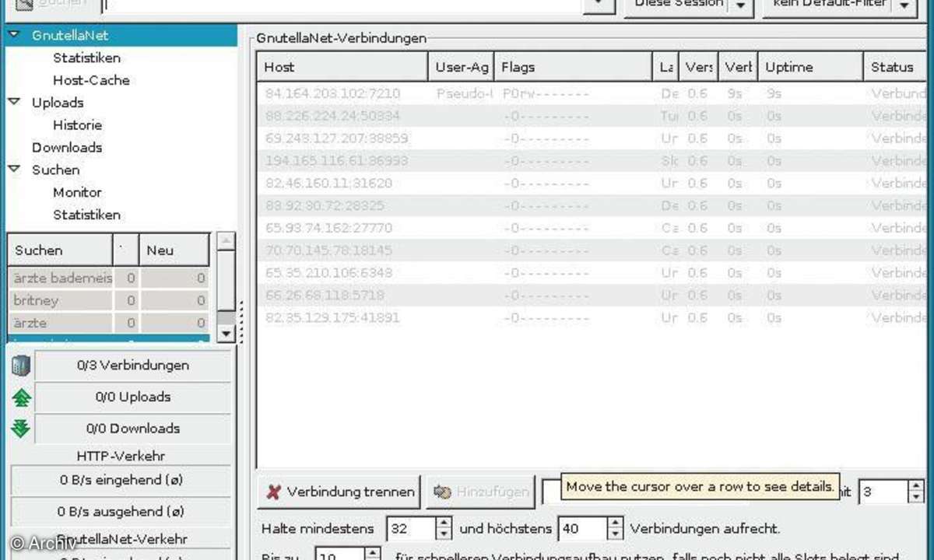Open the kein Default-Filter dropdown
This screenshot has height=560, width=934.
coord(838,5)
